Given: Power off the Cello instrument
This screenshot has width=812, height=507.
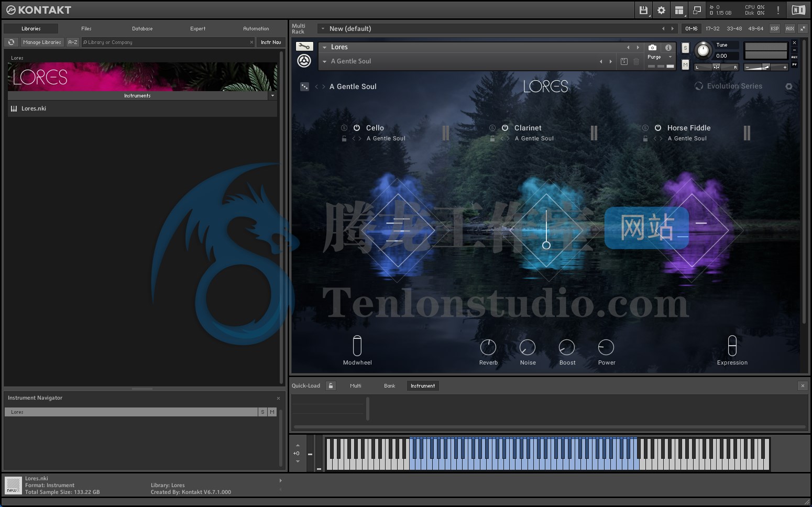Looking at the screenshot, I should point(356,128).
